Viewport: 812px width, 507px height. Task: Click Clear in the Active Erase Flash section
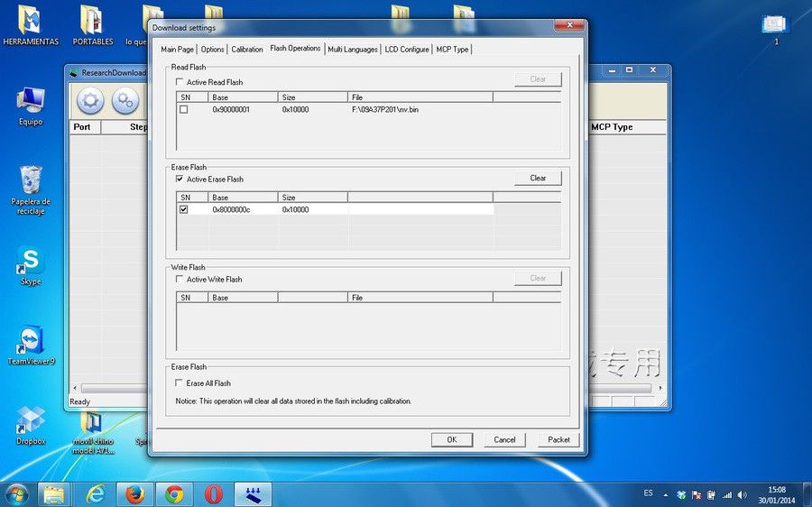coord(538,178)
